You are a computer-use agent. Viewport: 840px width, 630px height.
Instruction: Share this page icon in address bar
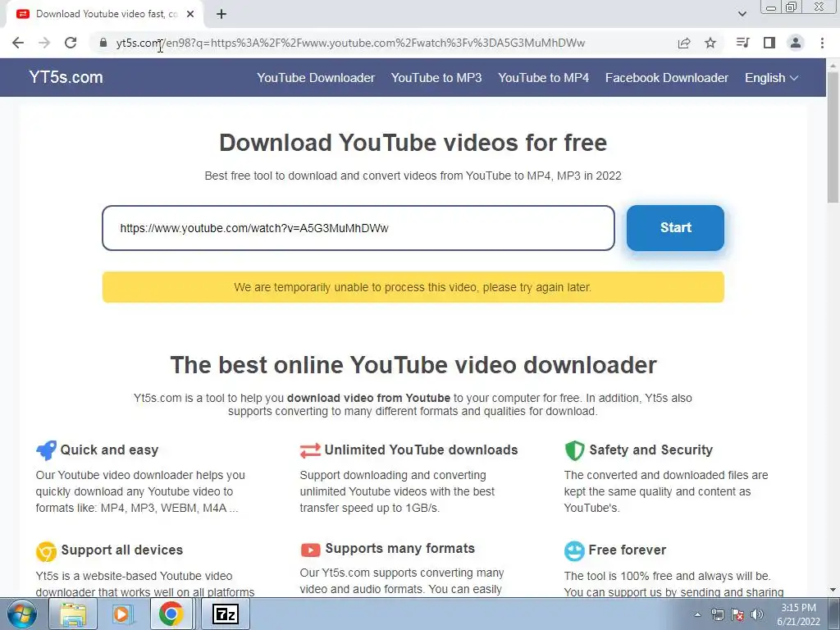(x=684, y=43)
